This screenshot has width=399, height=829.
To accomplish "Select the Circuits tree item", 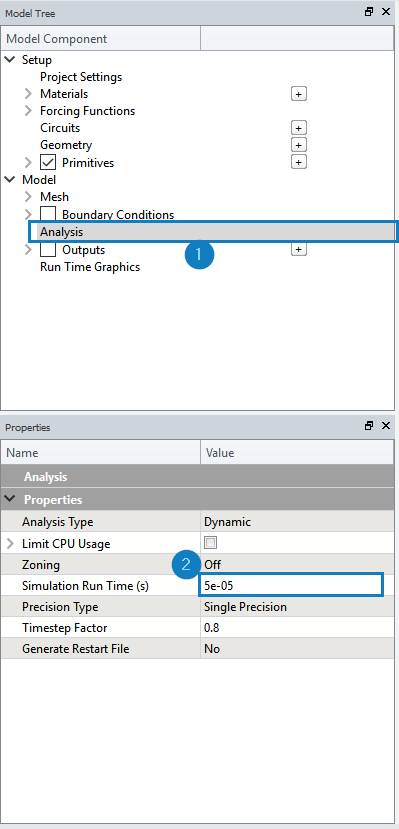I will pos(60,128).
